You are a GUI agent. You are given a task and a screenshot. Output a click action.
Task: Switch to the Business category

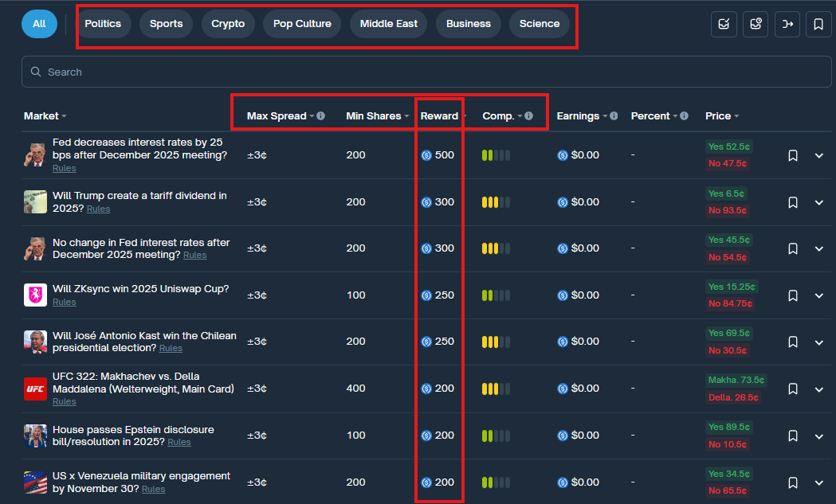[468, 24]
